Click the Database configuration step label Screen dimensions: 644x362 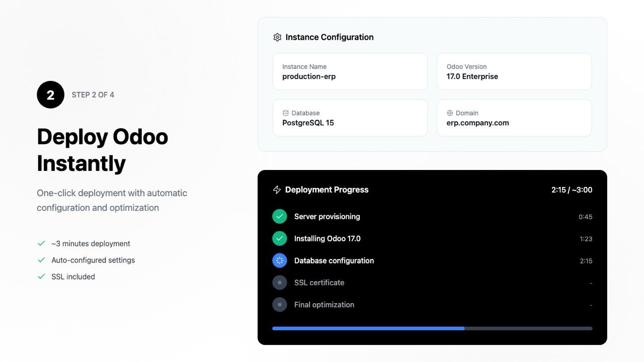(x=334, y=261)
